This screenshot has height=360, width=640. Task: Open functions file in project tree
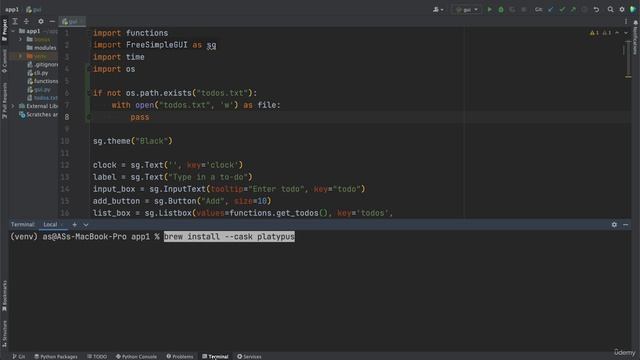point(42,81)
